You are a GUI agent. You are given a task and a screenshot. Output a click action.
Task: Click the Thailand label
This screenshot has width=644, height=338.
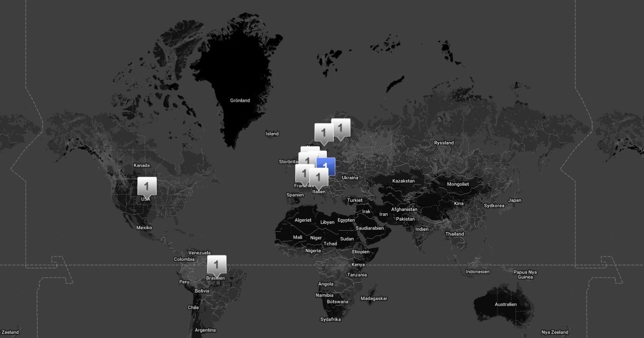click(x=455, y=234)
